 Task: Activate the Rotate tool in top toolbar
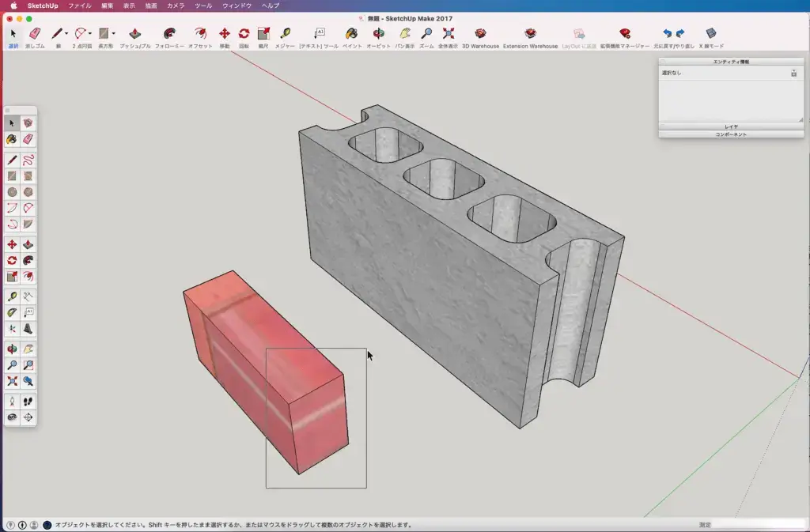click(244, 34)
